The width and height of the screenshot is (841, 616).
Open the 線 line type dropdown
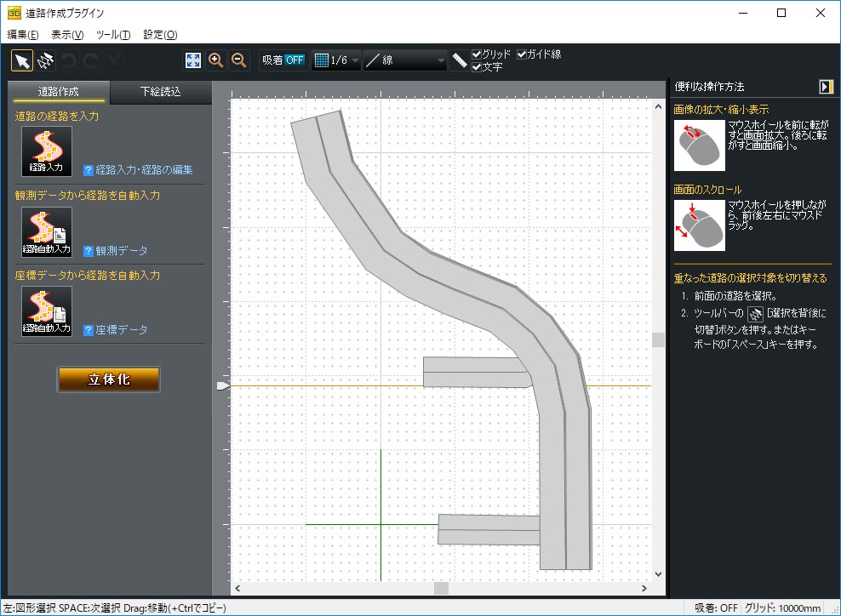coord(405,60)
